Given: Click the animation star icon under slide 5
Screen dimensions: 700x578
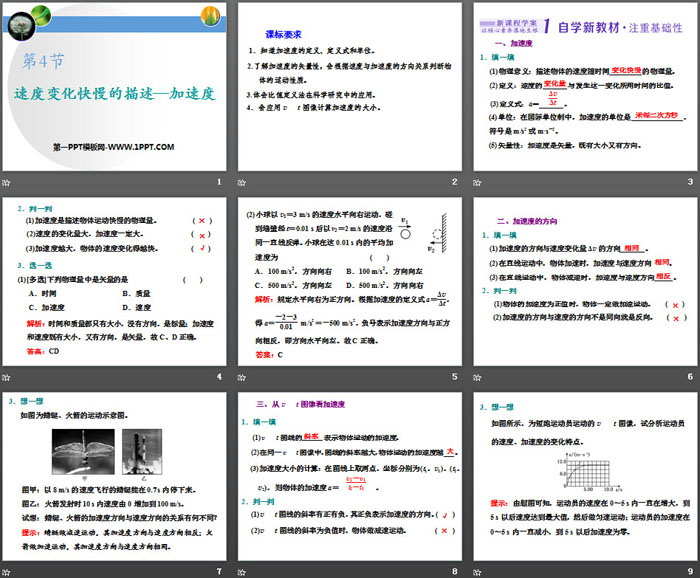Looking at the screenshot, I should coord(242,376).
